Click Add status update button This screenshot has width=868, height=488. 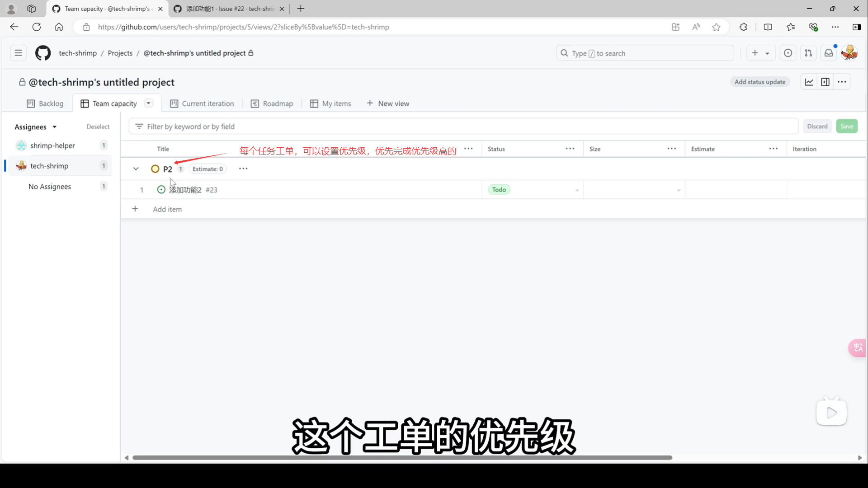point(759,82)
